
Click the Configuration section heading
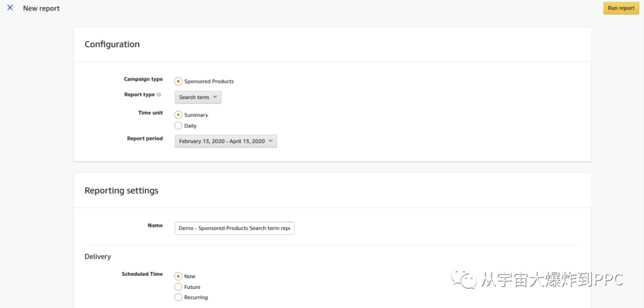pyautogui.click(x=112, y=44)
